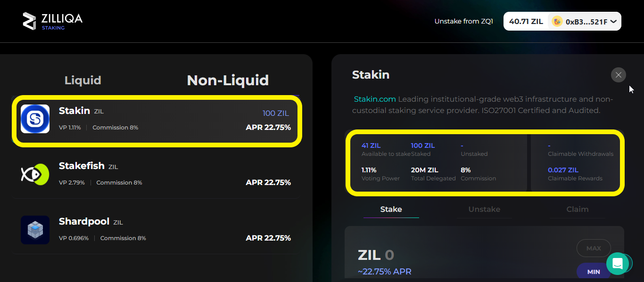Switch to the Liquid tab
Viewport: 644px width, 282px height.
point(83,80)
